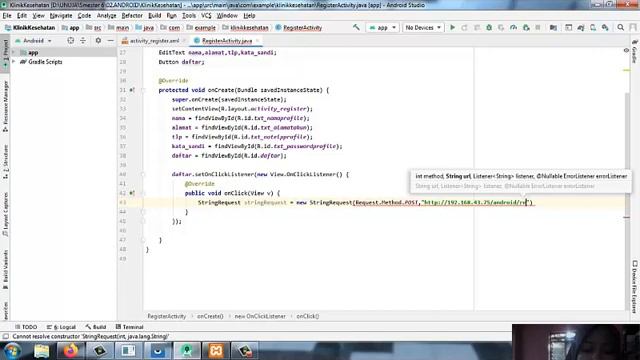Viewport: 640px width, 360px height.
Task: Click the Collapse All icon in project panel
Action: [83, 40]
